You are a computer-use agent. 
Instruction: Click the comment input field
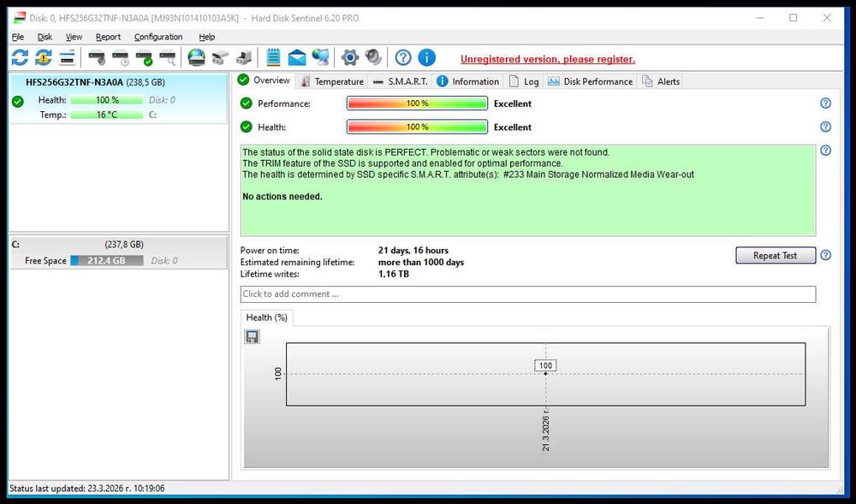pos(528,294)
